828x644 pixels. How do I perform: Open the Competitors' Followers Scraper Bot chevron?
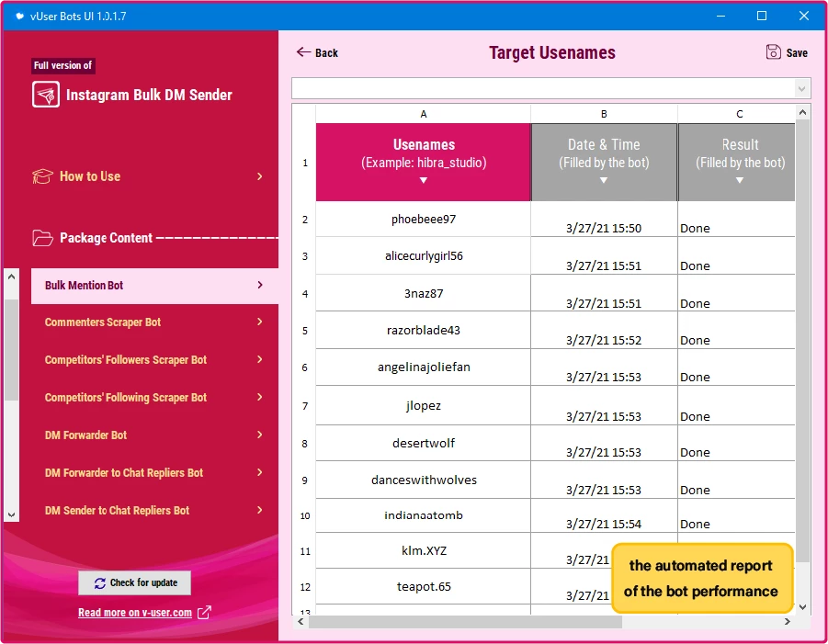click(260, 359)
